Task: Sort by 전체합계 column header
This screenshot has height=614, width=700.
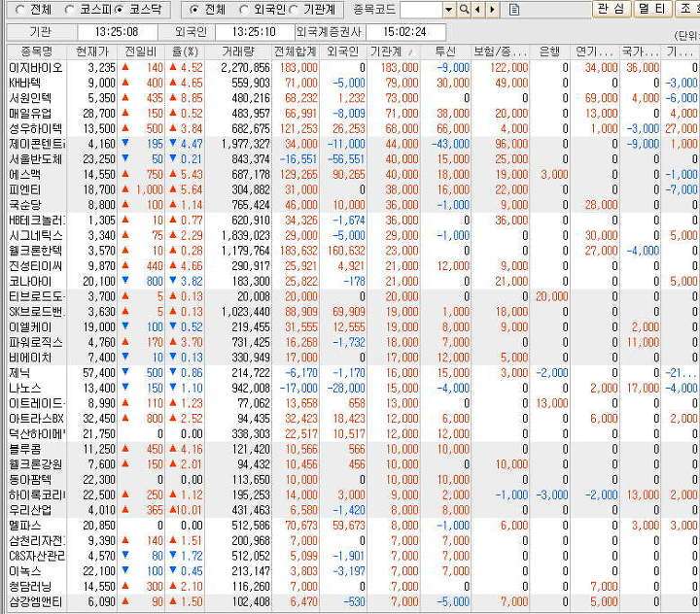Action: click(x=296, y=51)
